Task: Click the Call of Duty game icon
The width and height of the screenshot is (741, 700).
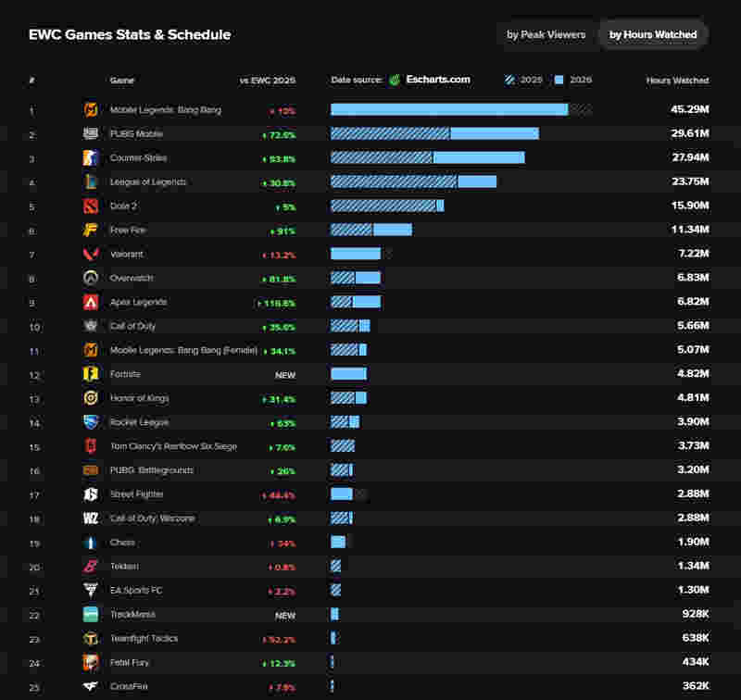Action: pyautogui.click(x=91, y=326)
